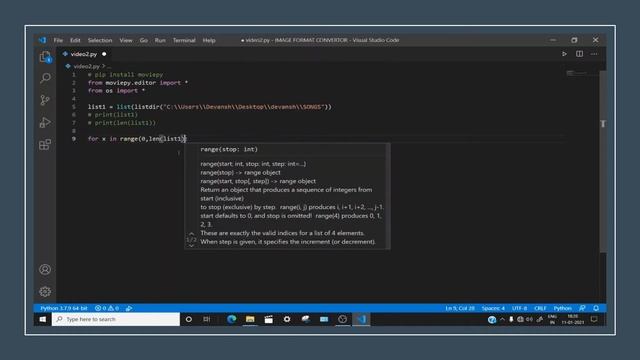Open Source Control view in activity bar
This screenshot has width=640, height=360.
(45, 100)
